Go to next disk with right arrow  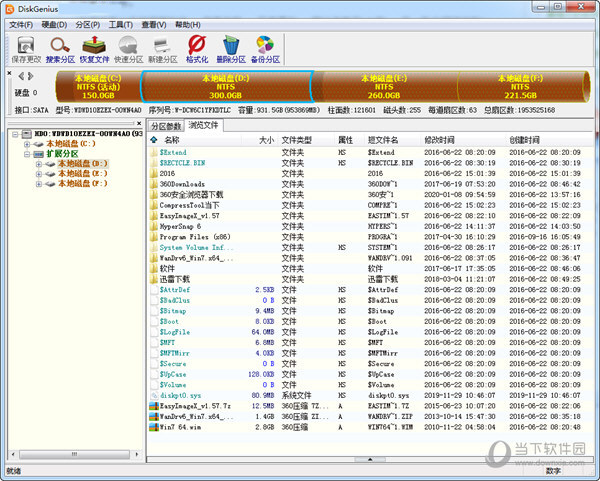[31, 76]
